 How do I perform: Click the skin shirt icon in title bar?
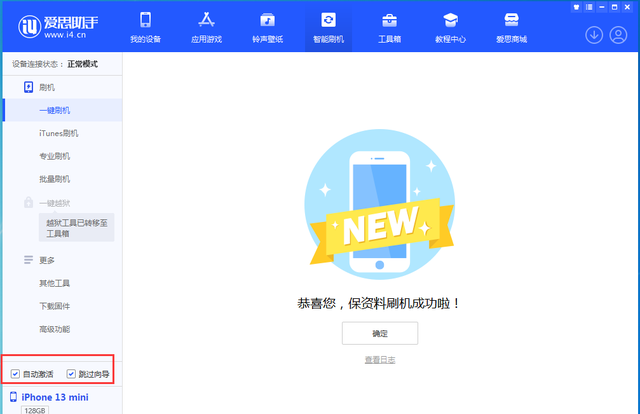tap(576, 7)
